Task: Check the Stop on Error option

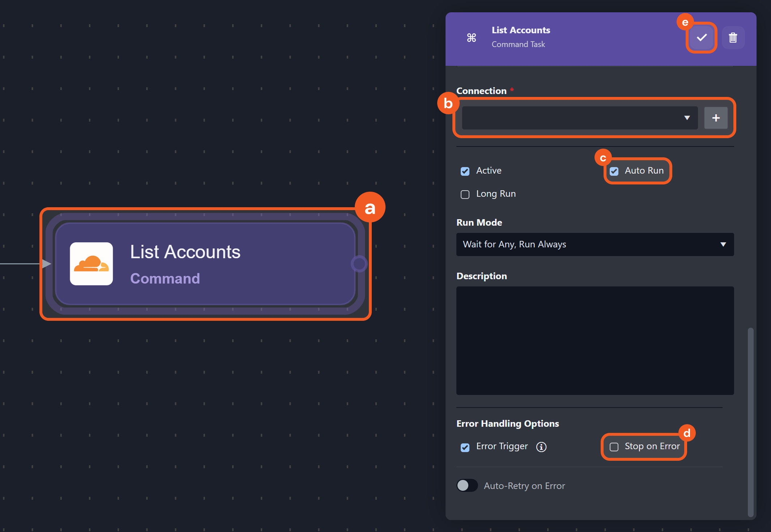Action: tap(614, 447)
